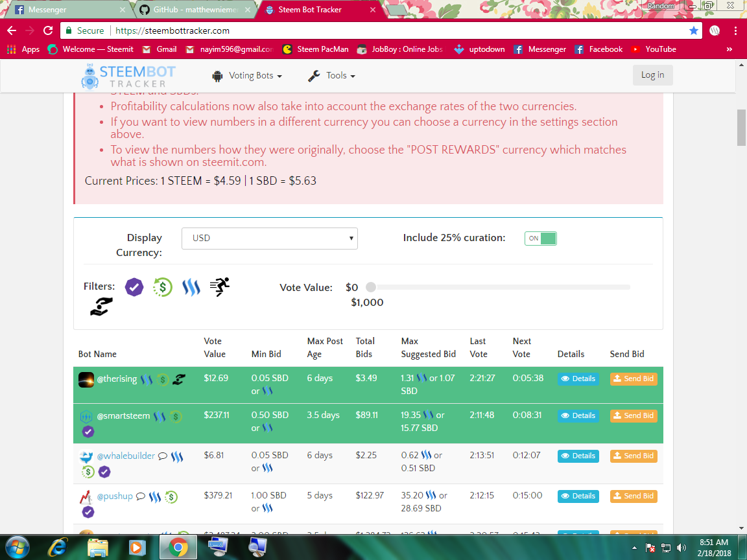Click the comment bubble icon beside @pushup

[x=141, y=496]
